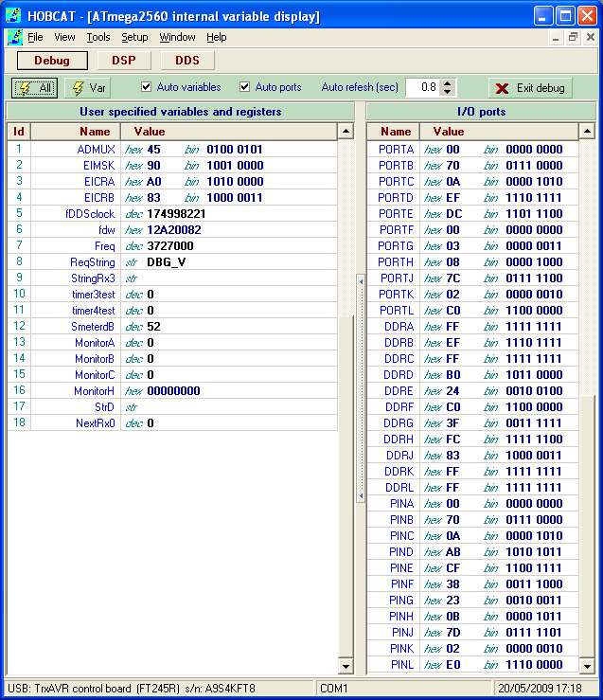Open the Window menu
The image size is (603, 700).
pyautogui.click(x=177, y=37)
